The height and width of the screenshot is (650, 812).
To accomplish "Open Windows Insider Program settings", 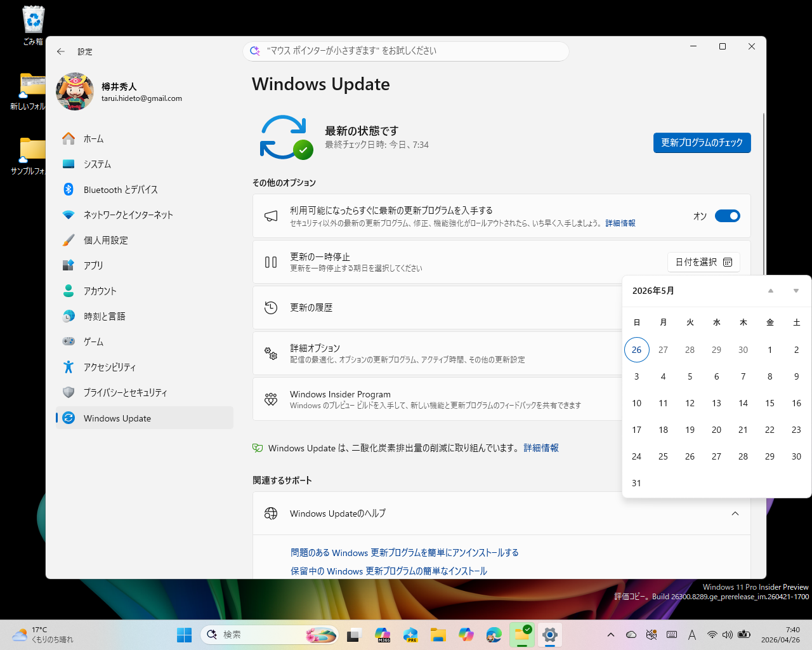I will (x=438, y=399).
